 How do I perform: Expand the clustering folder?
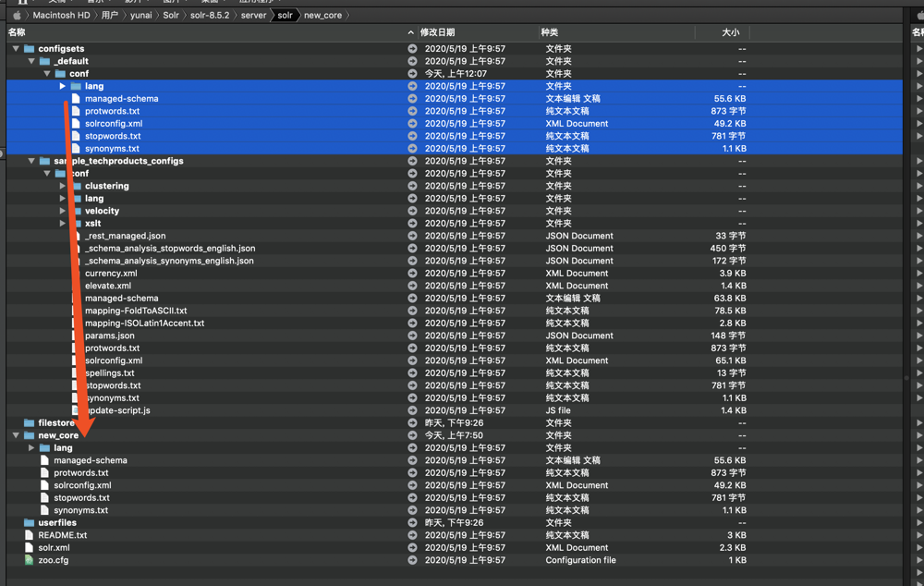coord(63,186)
